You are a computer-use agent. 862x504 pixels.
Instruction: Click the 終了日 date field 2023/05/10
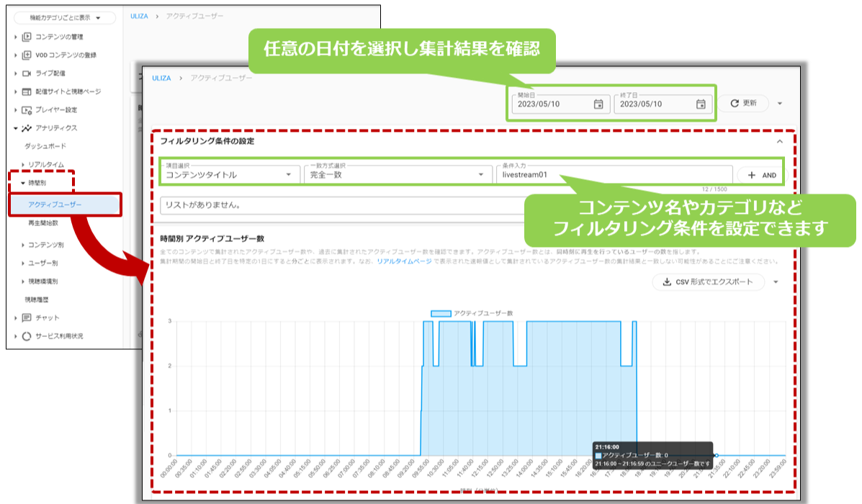pyautogui.click(x=663, y=104)
